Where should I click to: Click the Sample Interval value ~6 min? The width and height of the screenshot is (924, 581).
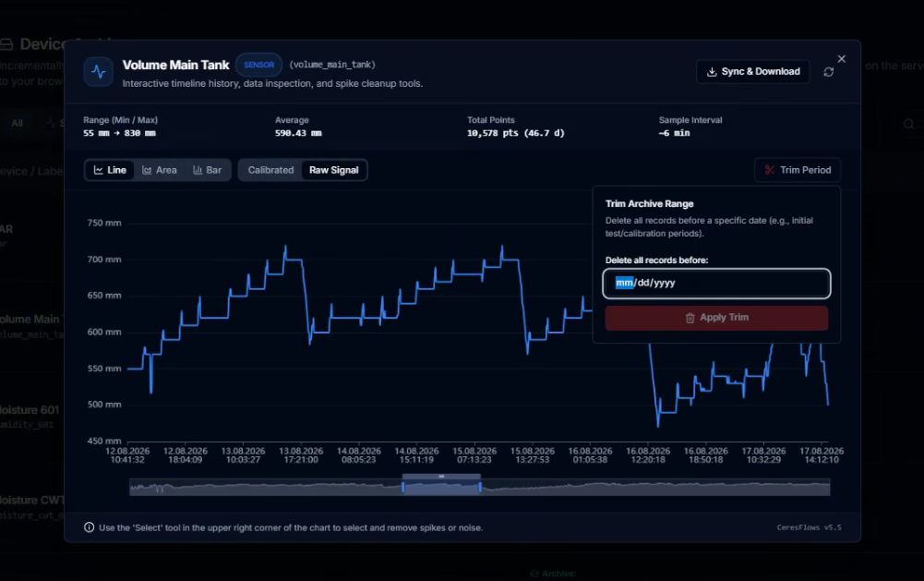(674, 133)
